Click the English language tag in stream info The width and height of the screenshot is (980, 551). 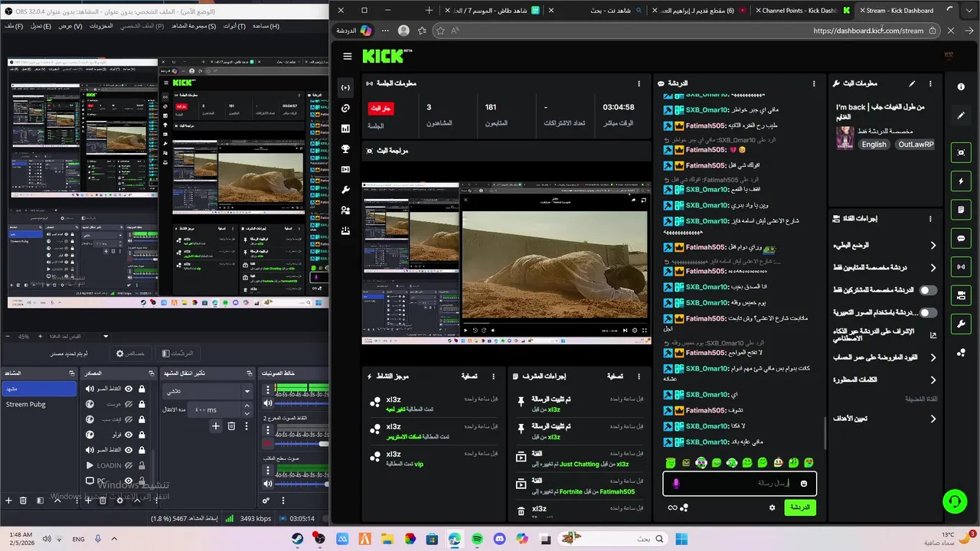[874, 145]
